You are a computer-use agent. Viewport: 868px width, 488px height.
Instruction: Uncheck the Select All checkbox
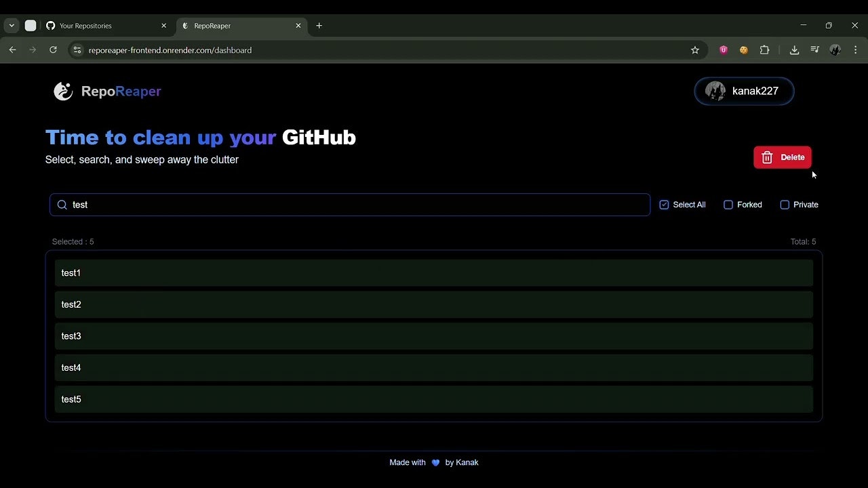664,205
